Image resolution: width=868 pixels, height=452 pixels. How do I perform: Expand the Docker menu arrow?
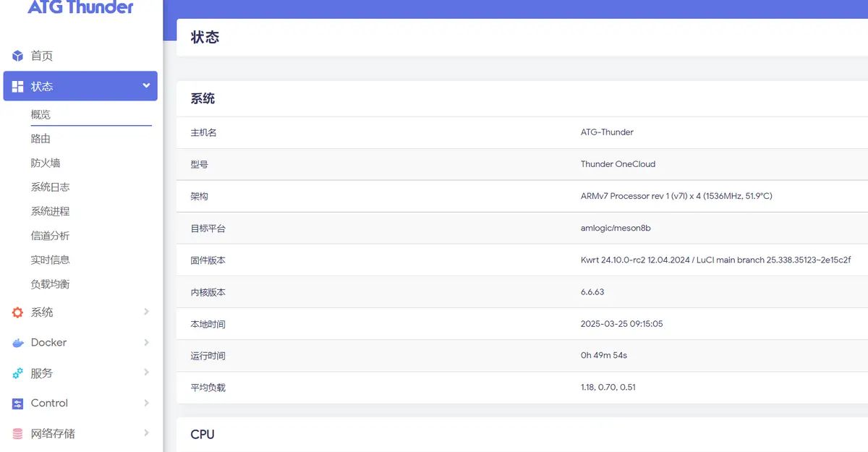(146, 342)
